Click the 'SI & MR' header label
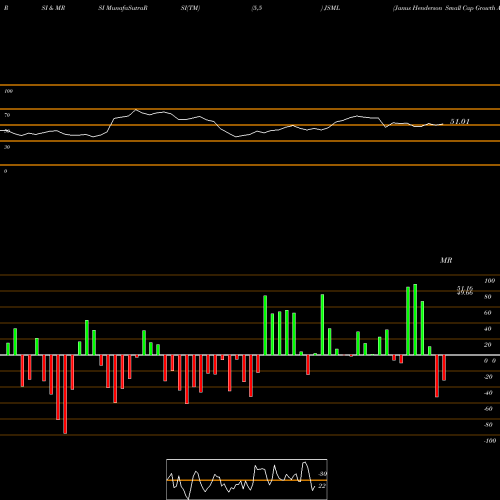 (53, 8)
